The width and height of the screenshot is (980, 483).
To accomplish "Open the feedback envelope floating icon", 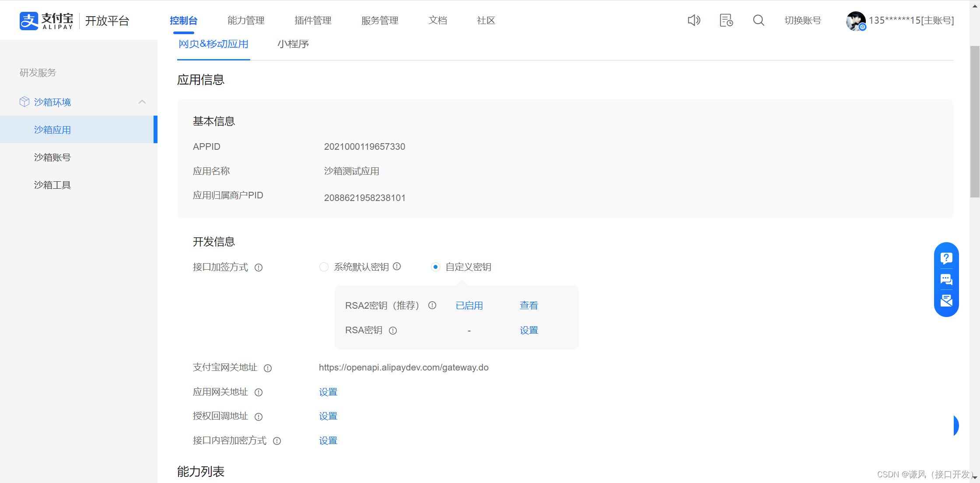I will [946, 300].
